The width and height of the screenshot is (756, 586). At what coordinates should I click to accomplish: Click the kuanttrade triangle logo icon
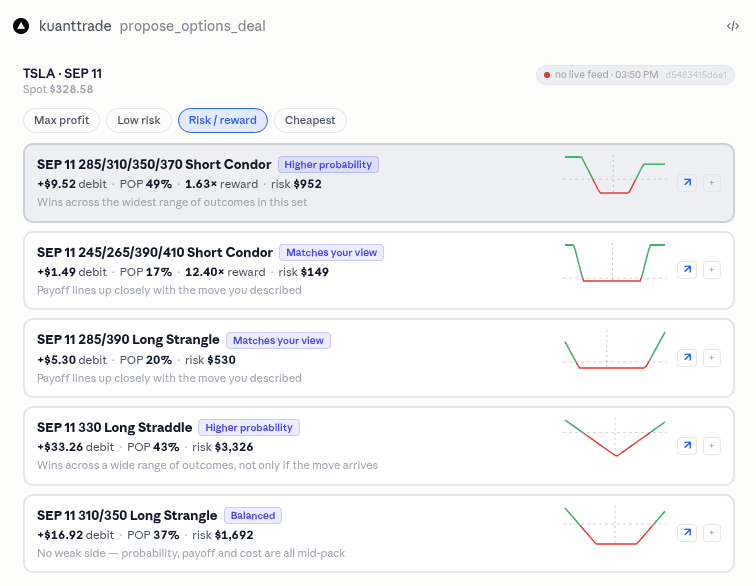point(21,26)
